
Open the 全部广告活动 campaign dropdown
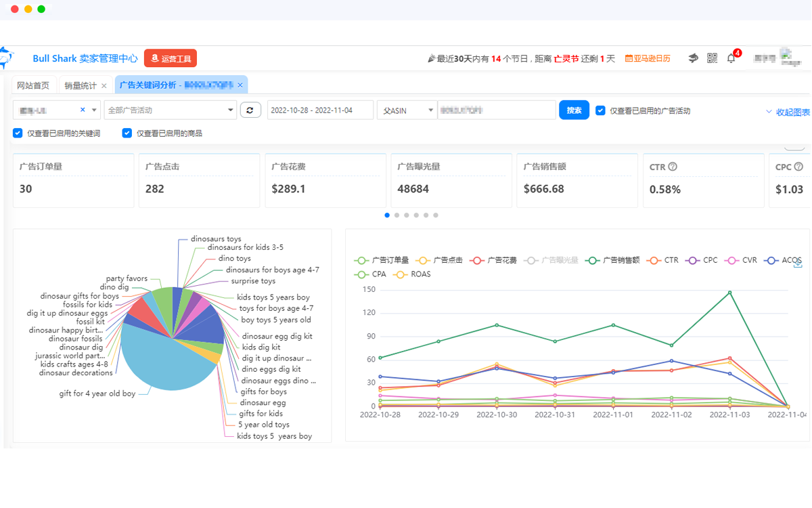pos(170,110)
